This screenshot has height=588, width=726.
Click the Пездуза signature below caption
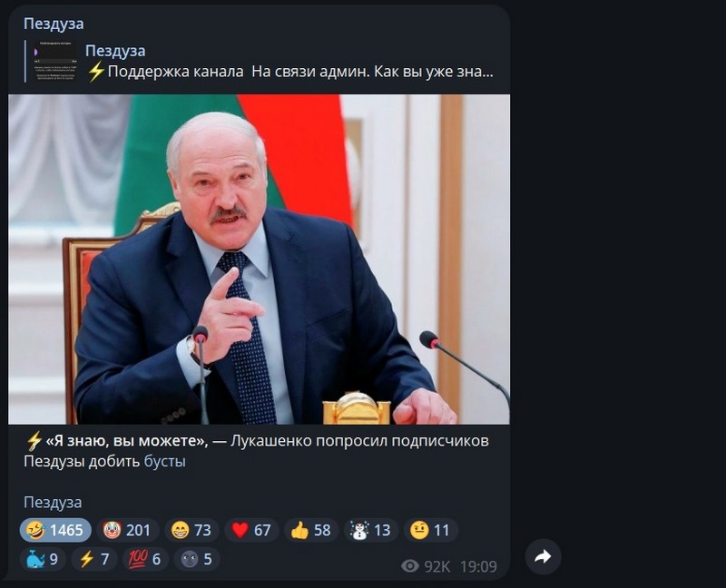pos(53,503)
